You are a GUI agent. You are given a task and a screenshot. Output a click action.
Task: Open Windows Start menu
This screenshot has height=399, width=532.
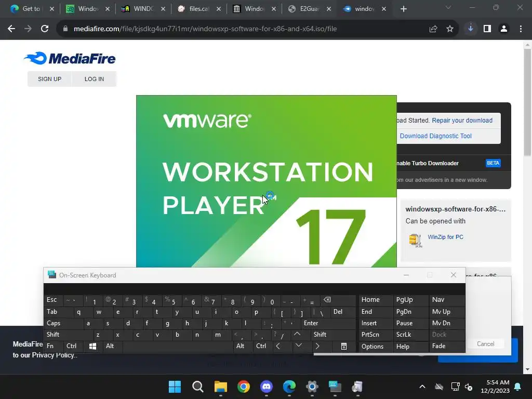[175, 387]
